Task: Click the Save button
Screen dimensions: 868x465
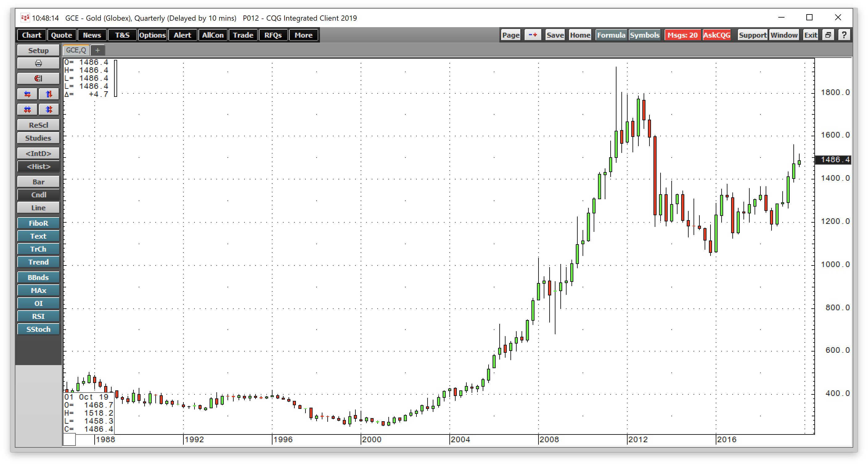Action: (555, 35)
